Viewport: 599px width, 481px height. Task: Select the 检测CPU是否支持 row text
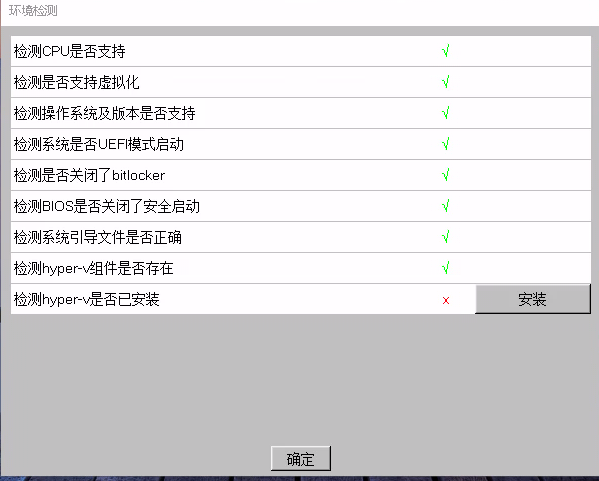coord(70,51)
